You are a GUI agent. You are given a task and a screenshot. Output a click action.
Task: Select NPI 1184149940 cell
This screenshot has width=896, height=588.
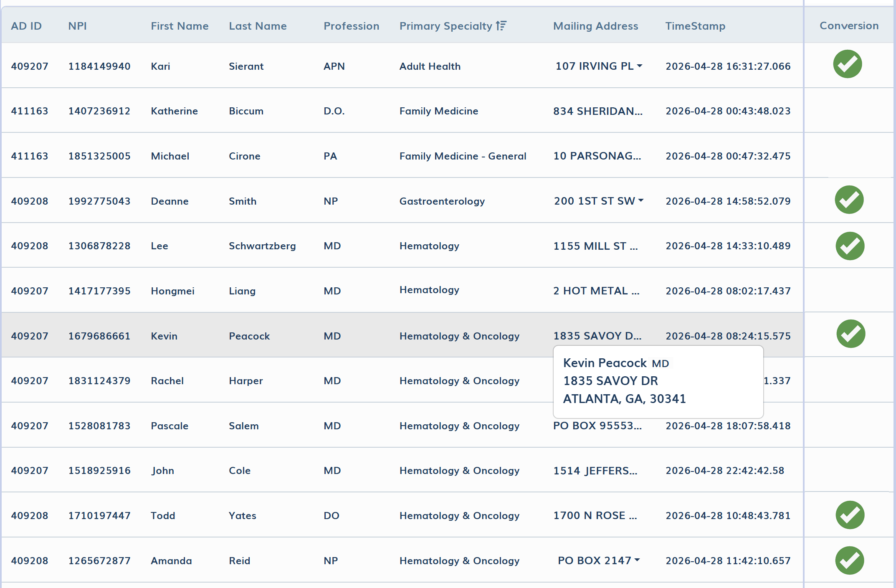(x=99, y=66)
